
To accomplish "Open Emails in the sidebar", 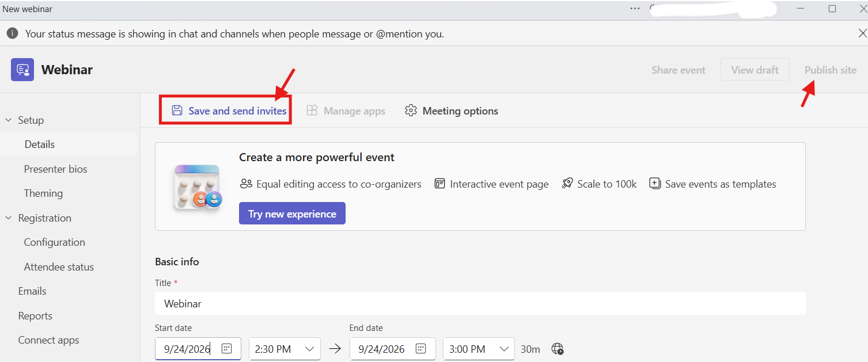I will (32, 291).
